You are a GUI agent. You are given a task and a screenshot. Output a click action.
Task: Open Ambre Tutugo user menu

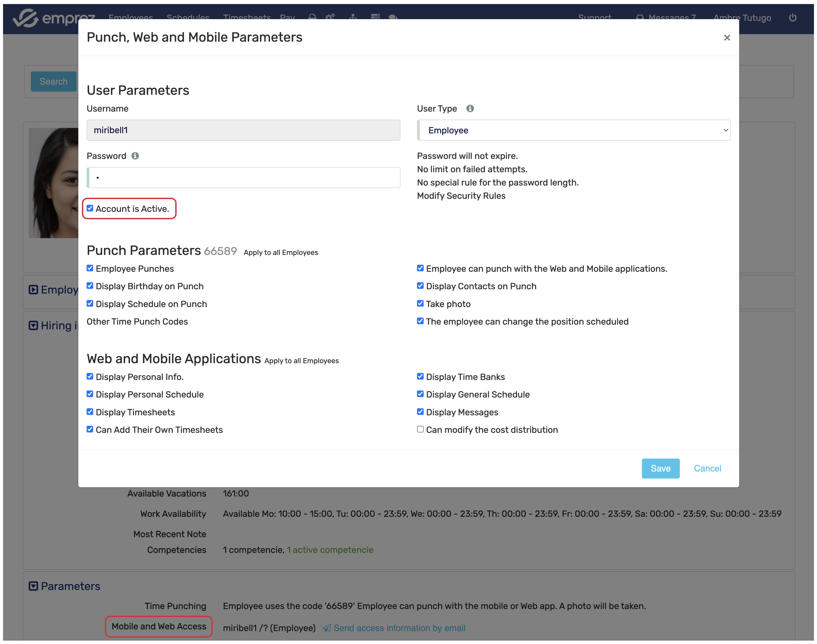pos(742,18)
